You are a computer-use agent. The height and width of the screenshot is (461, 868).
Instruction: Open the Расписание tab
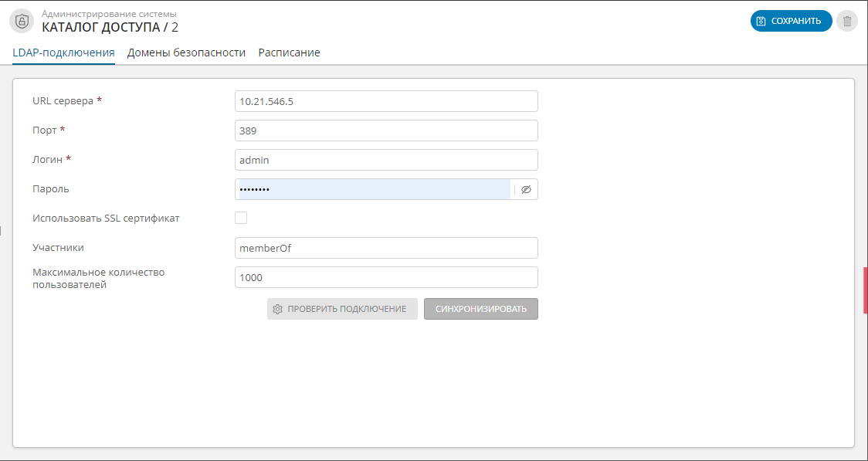pos(290,53)
